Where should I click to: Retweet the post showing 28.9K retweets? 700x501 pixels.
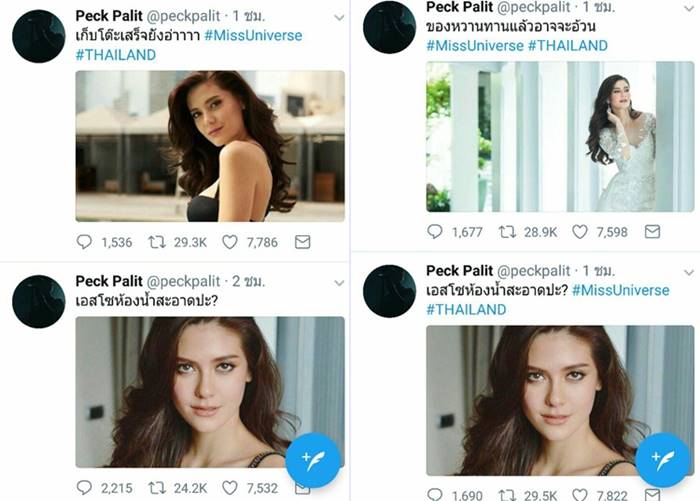506,232
